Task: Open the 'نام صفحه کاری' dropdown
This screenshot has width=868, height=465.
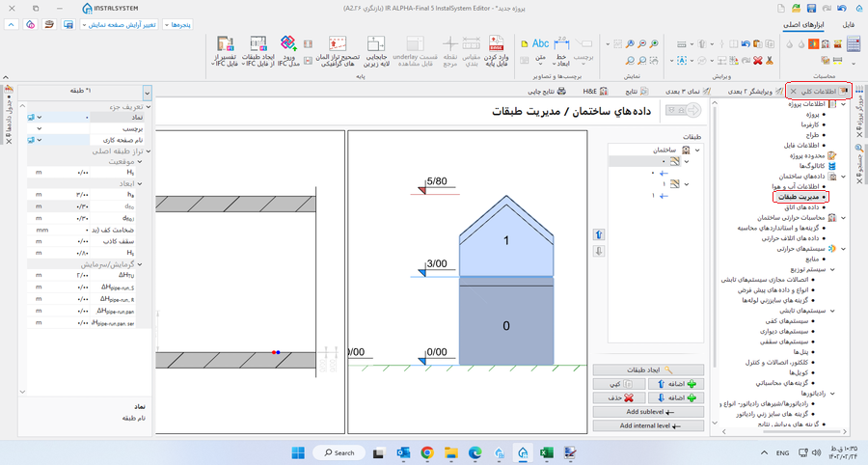Action: tap(40, 140)
